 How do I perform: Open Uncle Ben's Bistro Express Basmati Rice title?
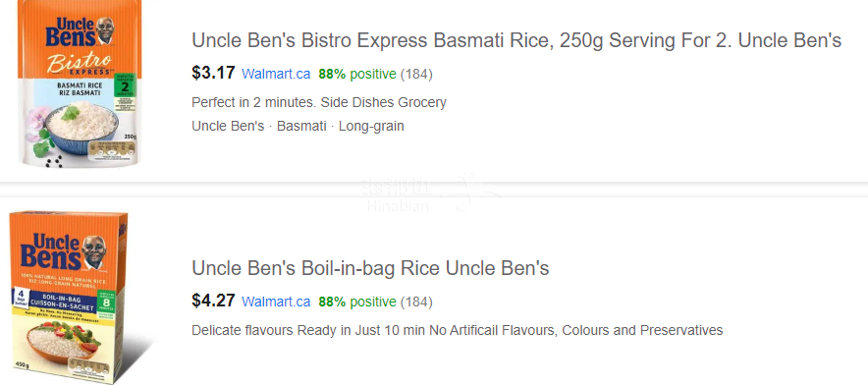pos(516,40)
